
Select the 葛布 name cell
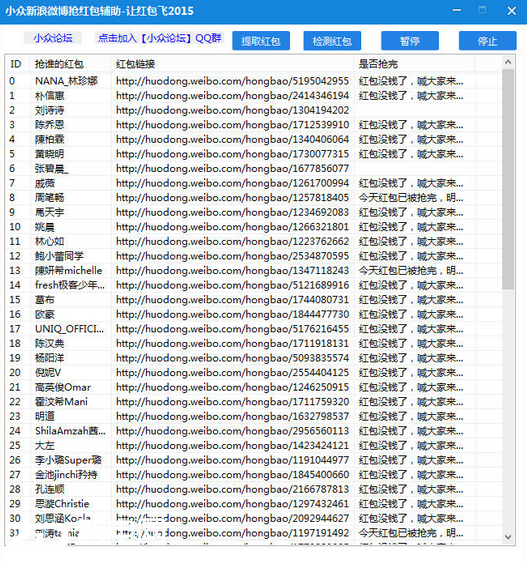pyautogui.click(x=45, y=300)
